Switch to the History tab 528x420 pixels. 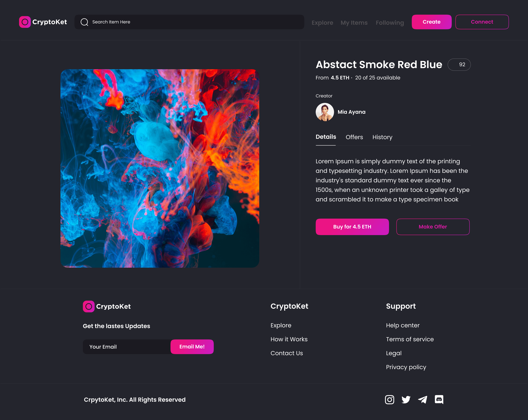click(x=382, y=137)
